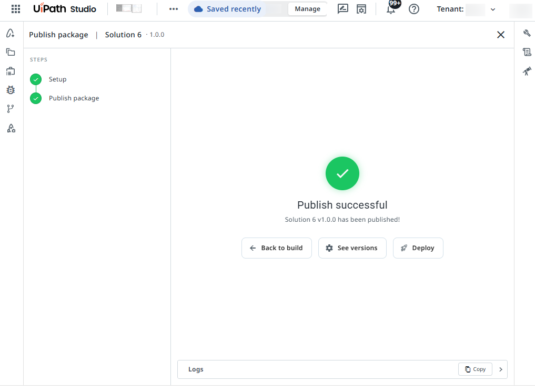This screenshot has height=392, width=535.
Task: Copy the logs
Action: (x=475, y=369)
